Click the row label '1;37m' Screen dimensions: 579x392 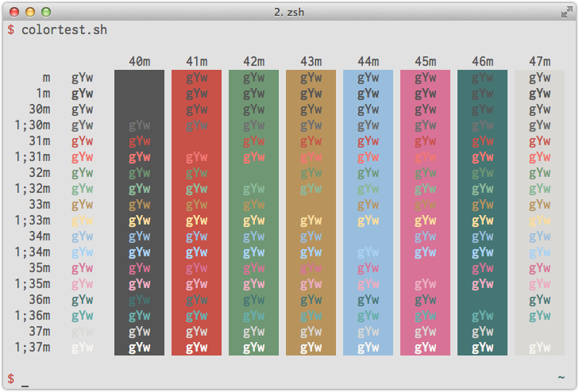(33, 347)
